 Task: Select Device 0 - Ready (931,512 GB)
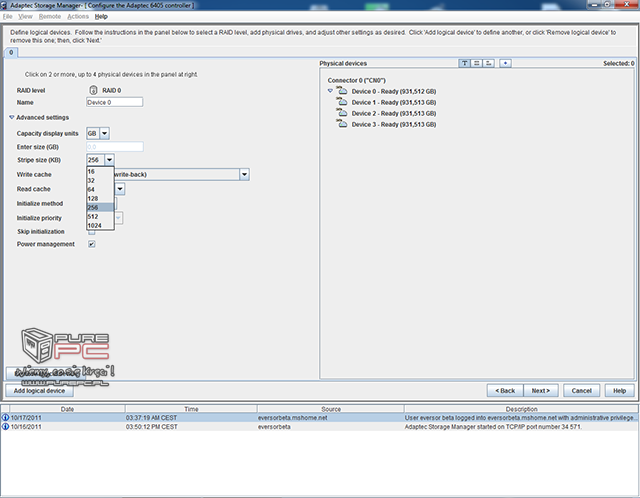tap(394, 91)
